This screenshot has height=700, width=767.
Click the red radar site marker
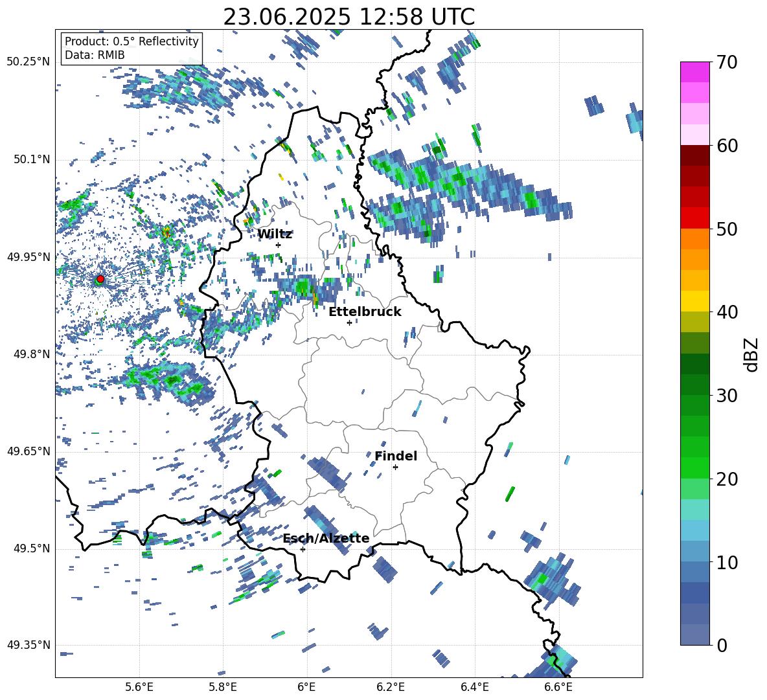click(x=100, y=278)
